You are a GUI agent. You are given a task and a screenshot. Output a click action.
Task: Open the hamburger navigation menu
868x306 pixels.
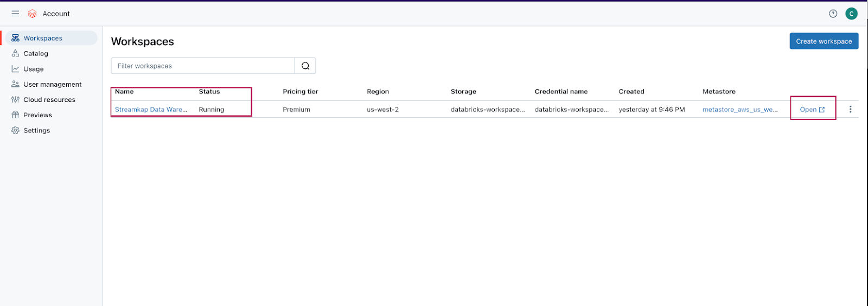point(15,14)
